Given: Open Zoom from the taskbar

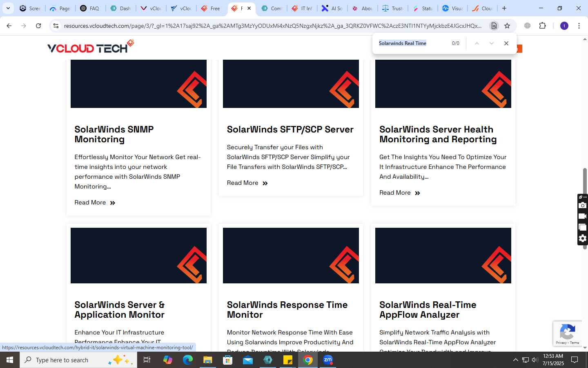Looking at the screenshot, I should coord(328,360).
